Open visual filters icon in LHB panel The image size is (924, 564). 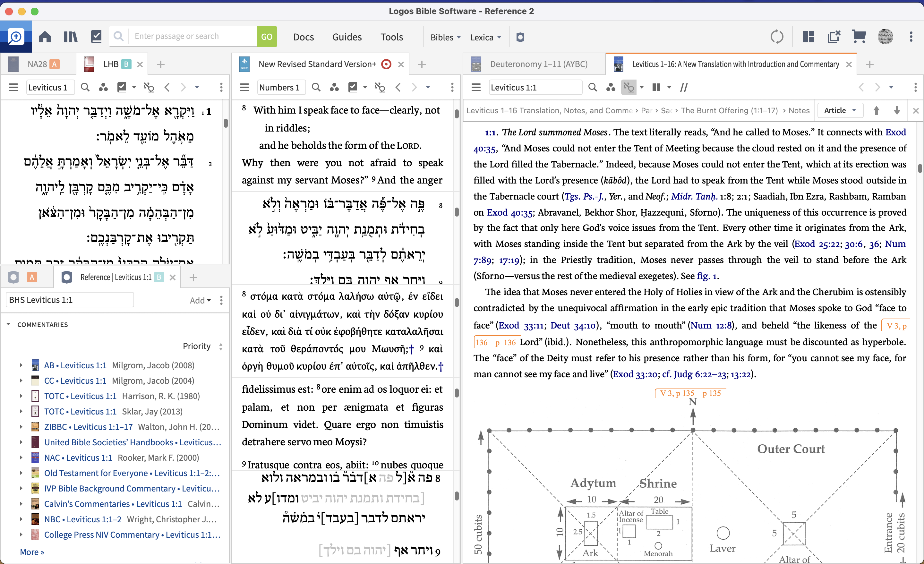[103, 87]
